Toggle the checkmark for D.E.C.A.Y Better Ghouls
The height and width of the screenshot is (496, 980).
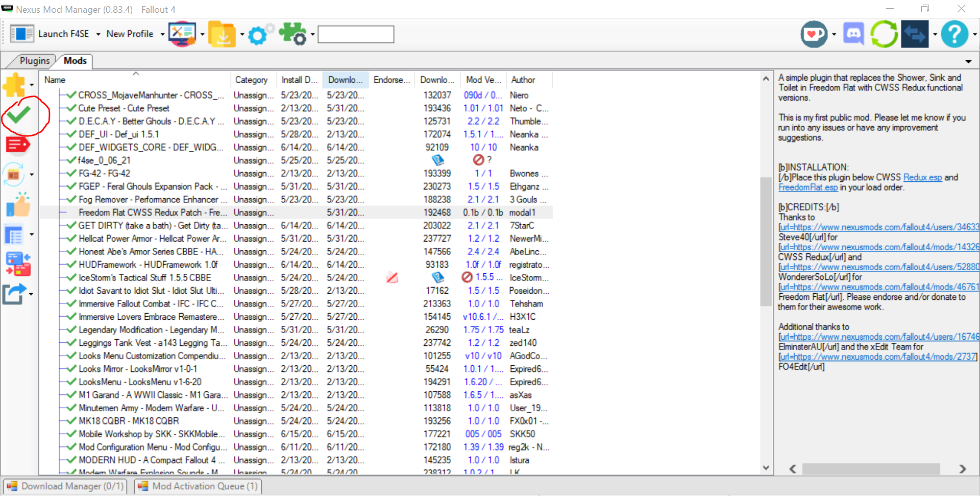(71, 121)
